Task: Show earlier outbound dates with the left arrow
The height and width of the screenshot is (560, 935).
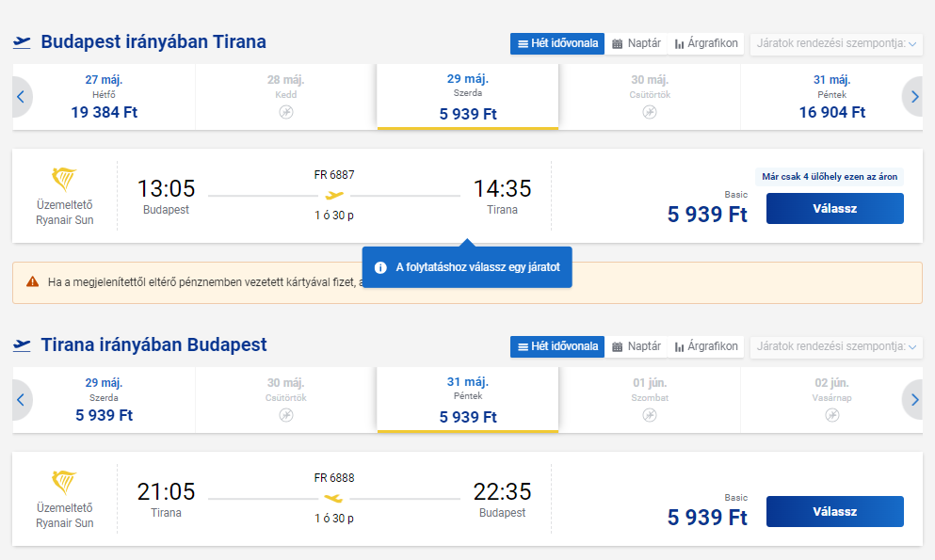Action: click(x=21, y=97)
